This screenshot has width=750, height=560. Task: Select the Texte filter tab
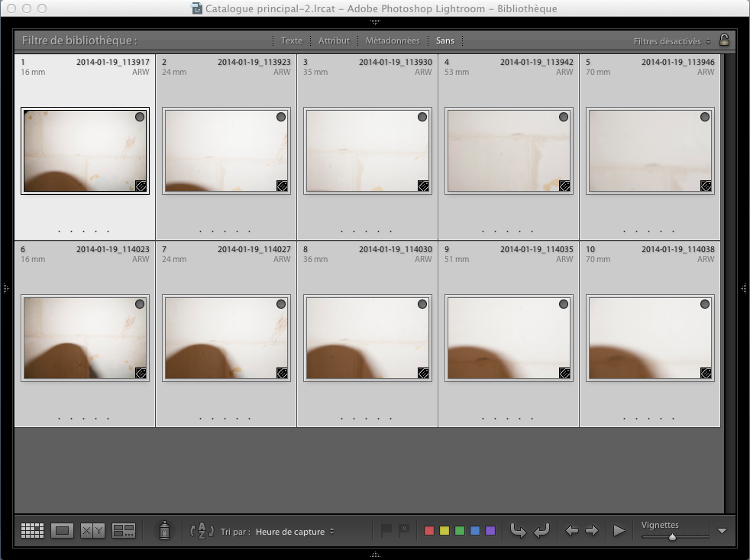coord(291,40)
